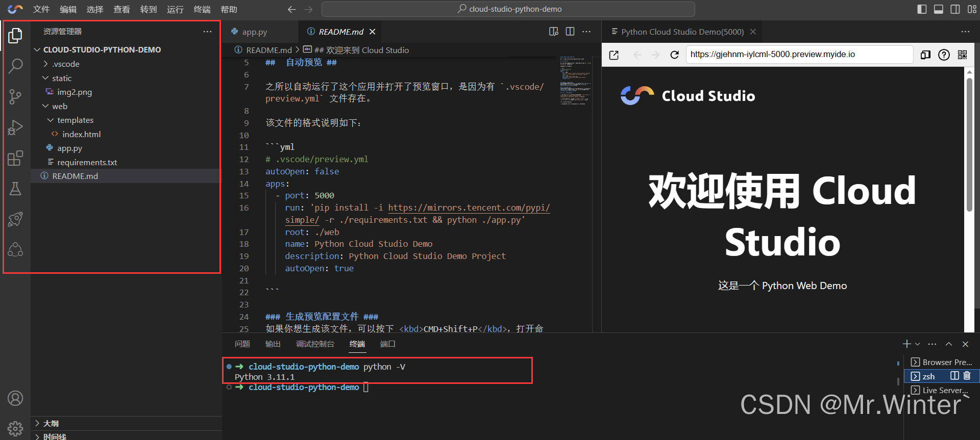Go forward in the browser preview
Viewport: 980px width, 440px height.
coord(656,55)
